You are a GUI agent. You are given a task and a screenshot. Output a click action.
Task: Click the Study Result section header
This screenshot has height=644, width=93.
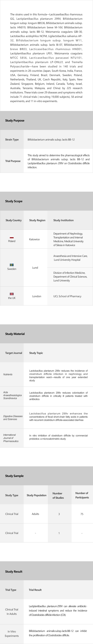point(14,572)
